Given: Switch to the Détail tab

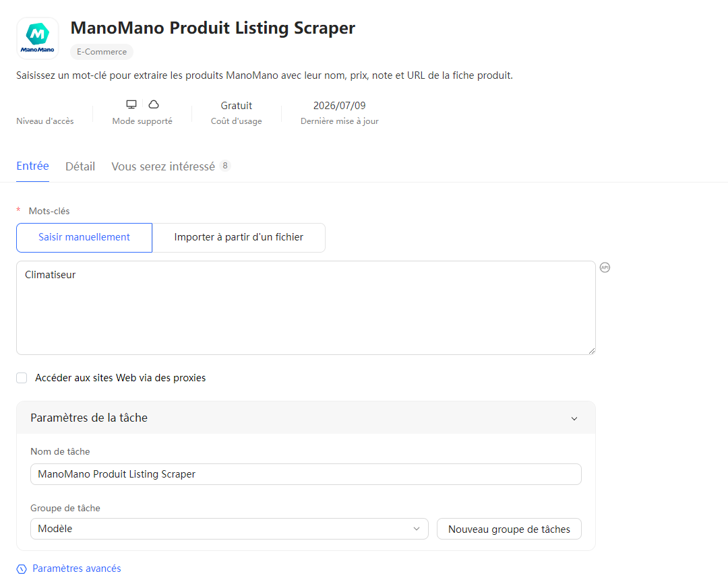Looking at the screenshot, I should pos(80,166).
